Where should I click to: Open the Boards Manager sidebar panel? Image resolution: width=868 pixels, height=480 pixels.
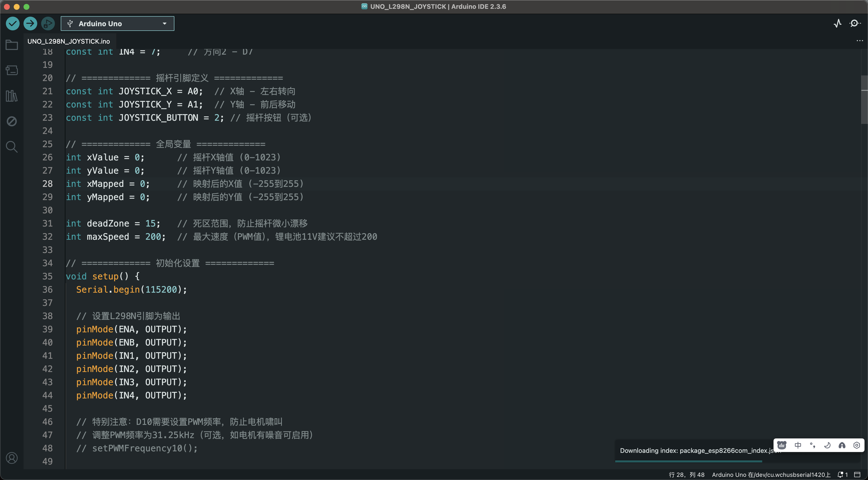(x=12, y=70)
